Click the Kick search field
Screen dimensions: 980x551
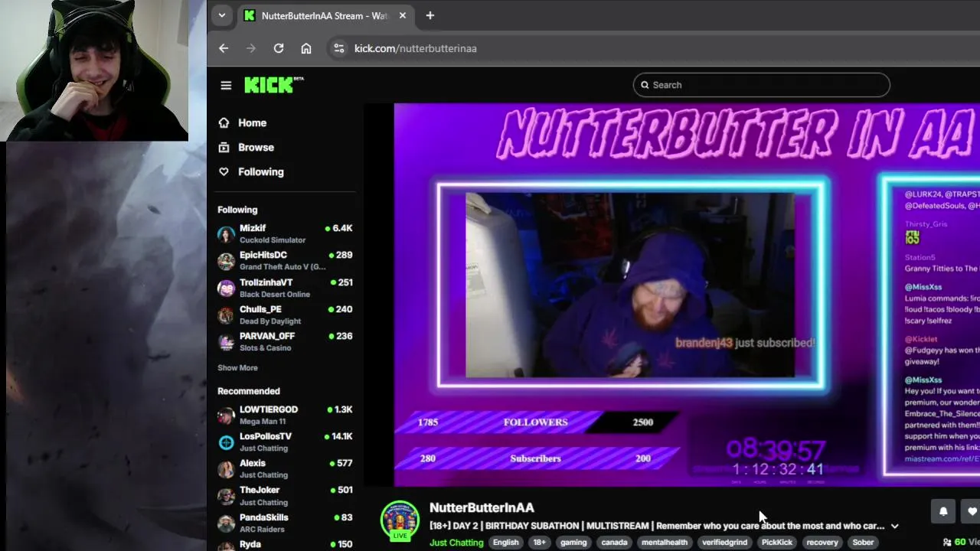click(761, 85)
